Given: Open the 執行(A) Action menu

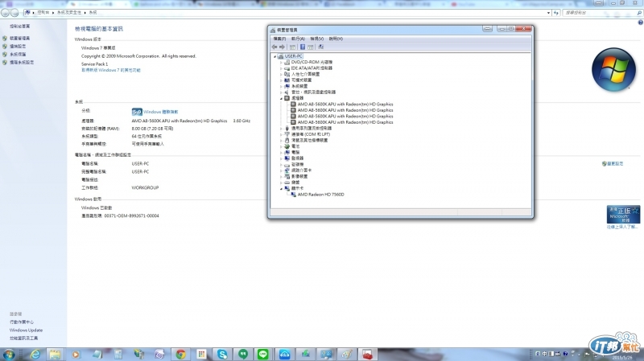Looking at the screenshot, I should click(x=298, y=39).
